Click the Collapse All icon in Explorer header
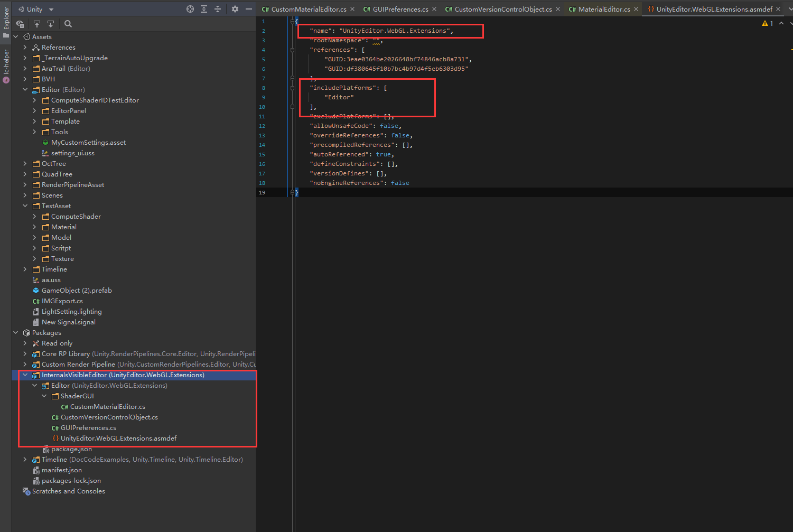Viewport: 793px width, 532px height. pos(218,9)
